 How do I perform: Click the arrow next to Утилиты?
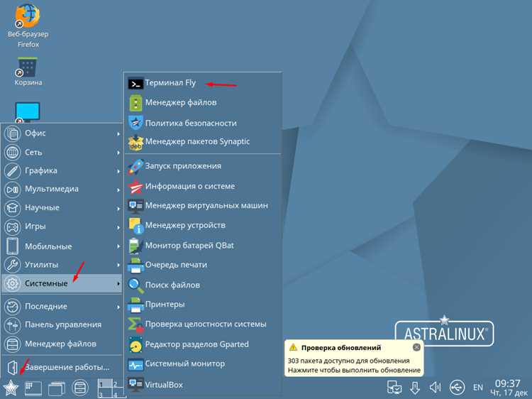point(118,265)
